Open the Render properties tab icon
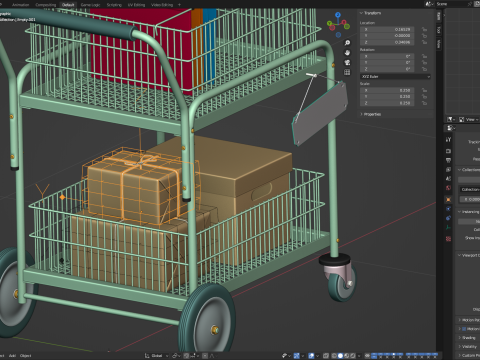 448,151
